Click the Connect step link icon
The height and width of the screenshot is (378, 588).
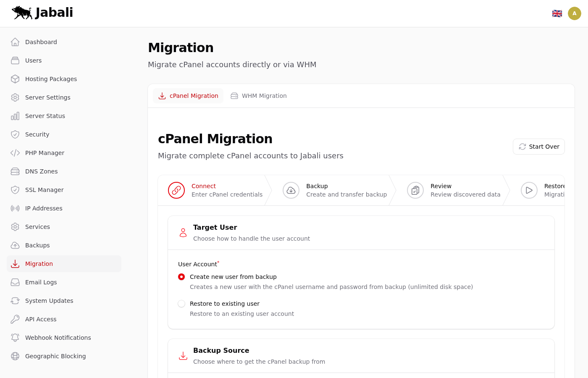click(176, 190)
